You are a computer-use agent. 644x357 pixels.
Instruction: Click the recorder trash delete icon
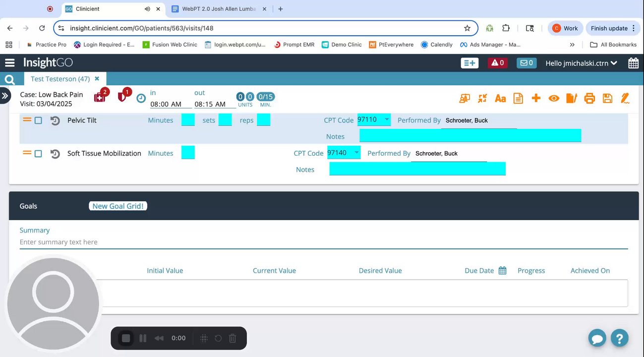233,338
